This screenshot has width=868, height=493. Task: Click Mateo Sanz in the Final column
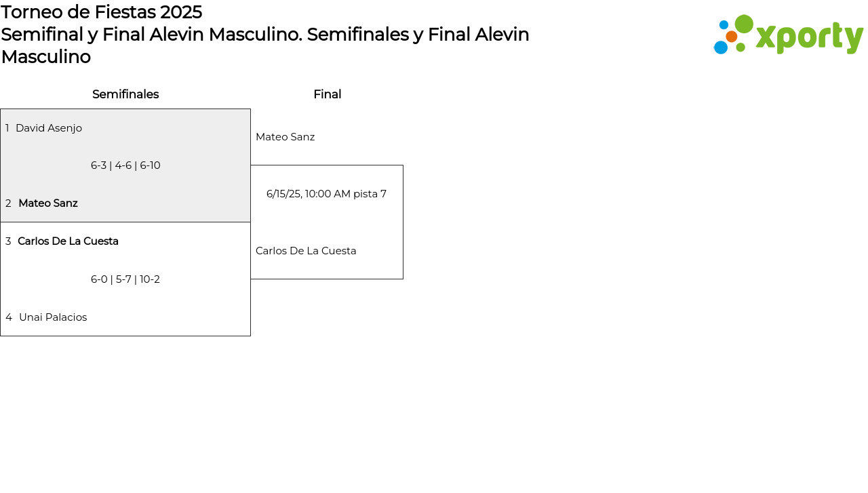pyautogui.click(x=285, y=137)
